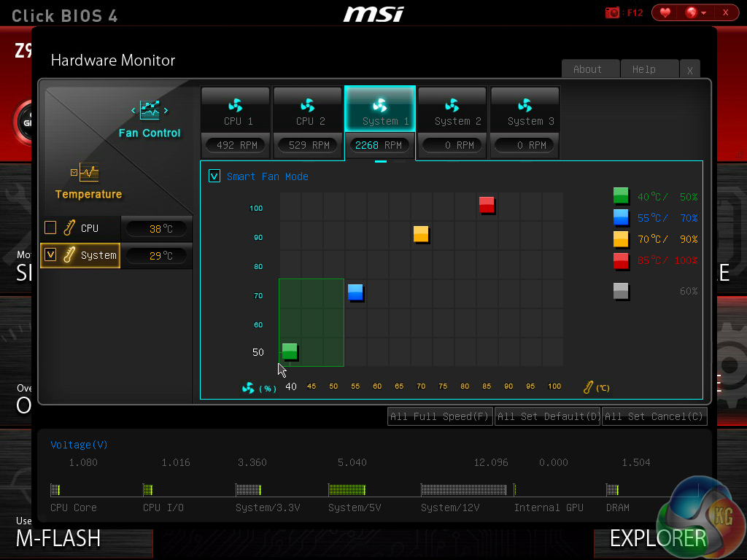Click the Voltage(V) heading
Viewport: 747px width, 560px height.
click(x=79, y=445)
